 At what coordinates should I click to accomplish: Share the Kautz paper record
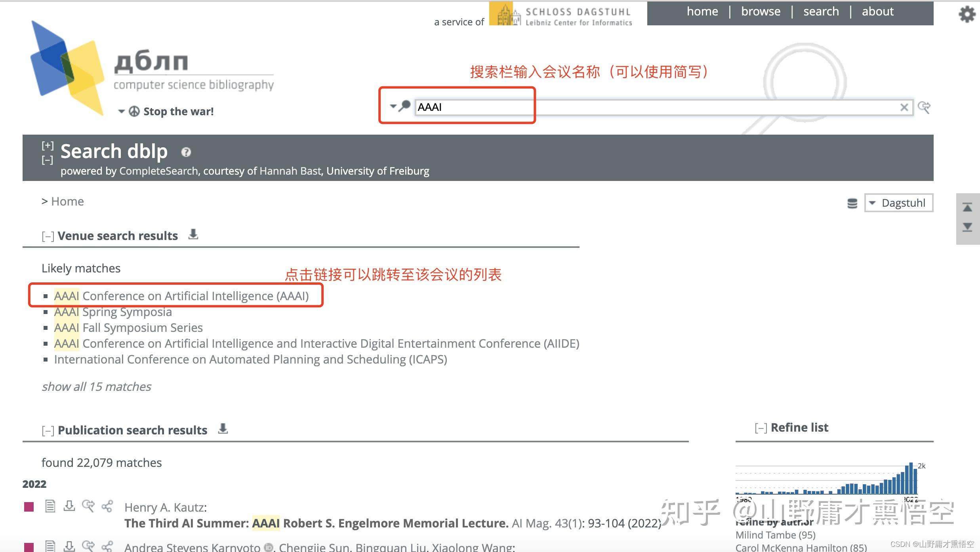[107, 506]
